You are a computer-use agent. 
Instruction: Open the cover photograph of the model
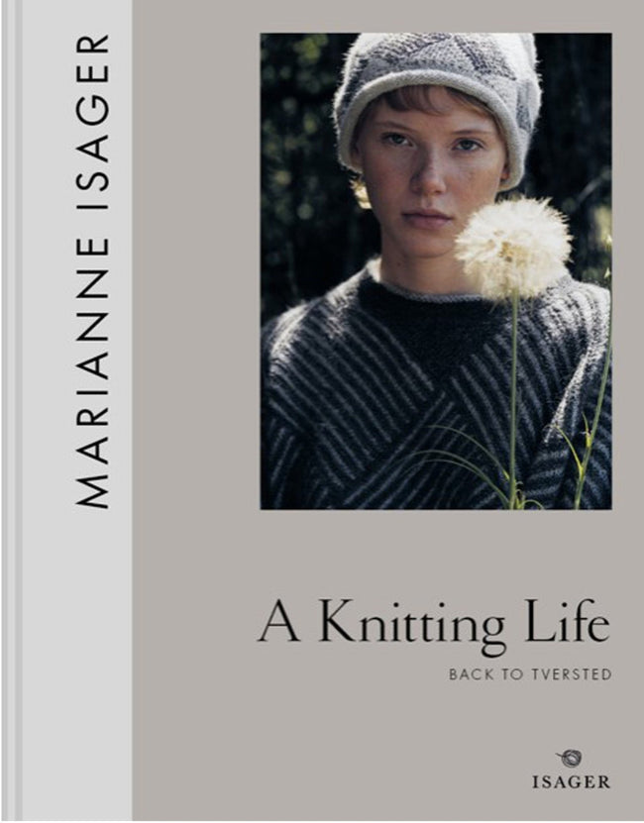point(436,270)
